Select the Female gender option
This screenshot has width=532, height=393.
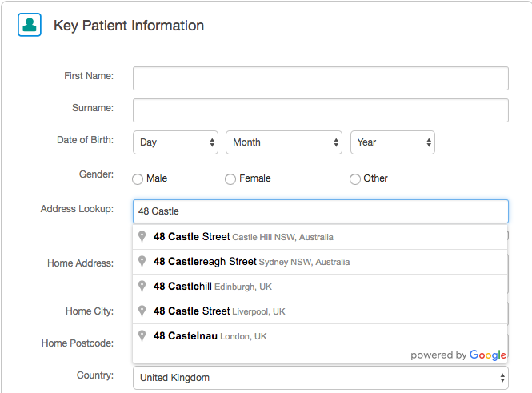pyautogui.click(x=230, y=178)
